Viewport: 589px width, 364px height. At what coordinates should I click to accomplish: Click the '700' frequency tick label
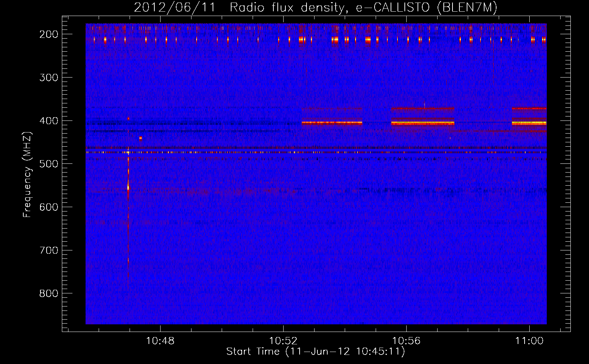49,250
